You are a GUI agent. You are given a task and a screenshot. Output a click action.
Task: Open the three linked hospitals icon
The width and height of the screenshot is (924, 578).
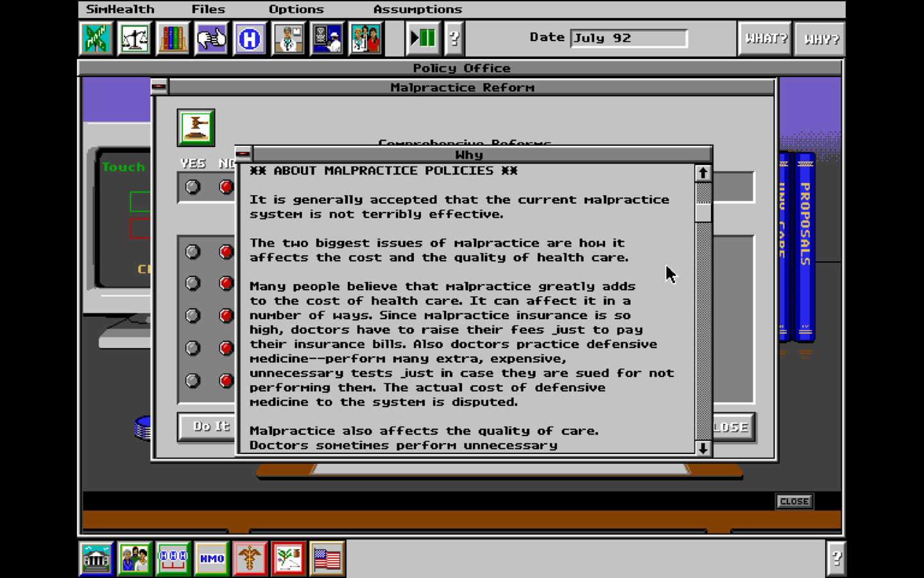(x=173, y=558)
